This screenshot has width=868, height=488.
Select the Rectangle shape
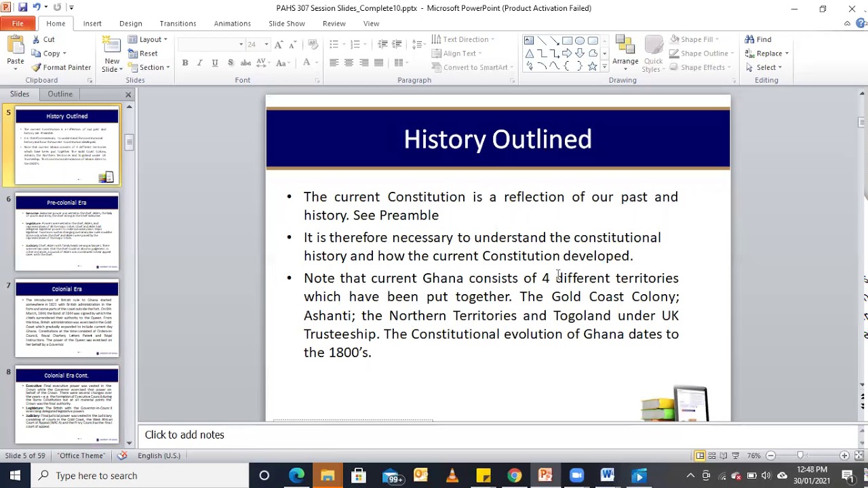567,41
